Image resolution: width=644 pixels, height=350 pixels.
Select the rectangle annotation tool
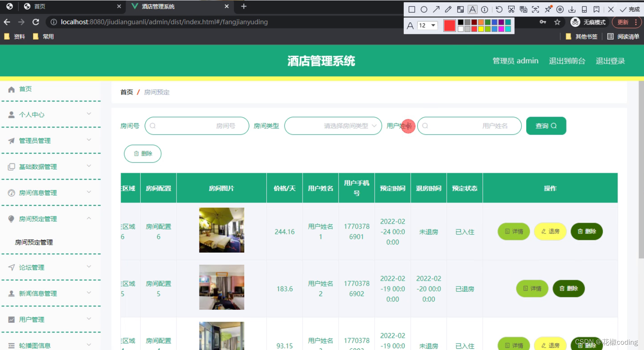coord(412,9)
